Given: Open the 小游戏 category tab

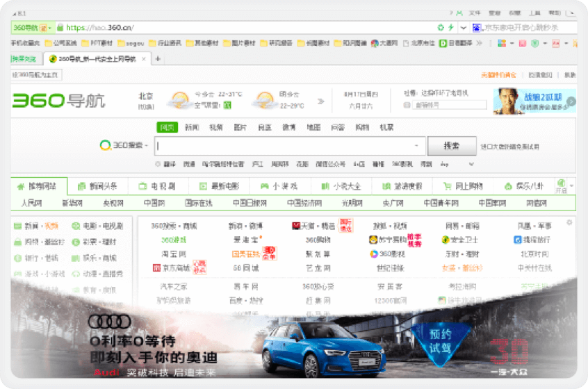Looking at the screenshot, I should point(279,186).
